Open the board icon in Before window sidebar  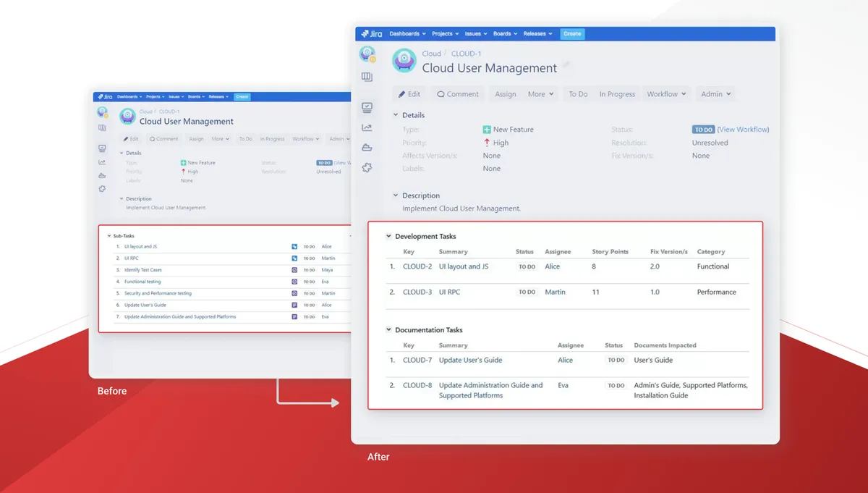(x=102, y=127)
